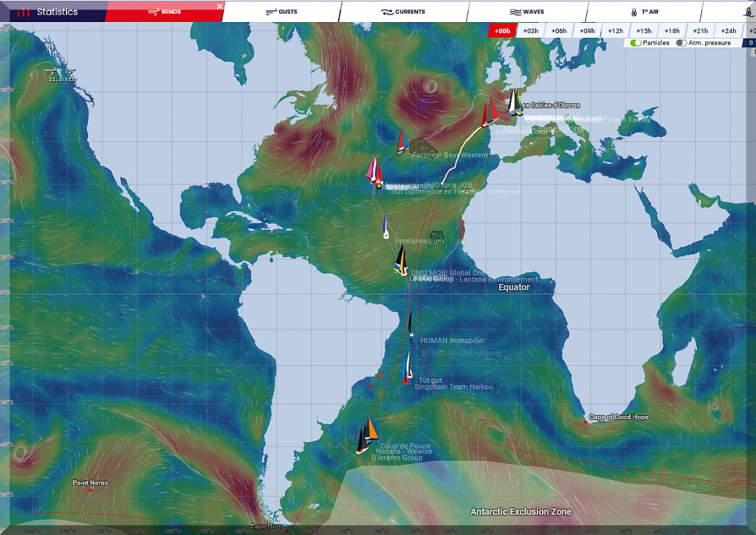Click the orange-sailed Coup de Pouce boat
This screenshot has height=535, width=756.
[371, 430]
